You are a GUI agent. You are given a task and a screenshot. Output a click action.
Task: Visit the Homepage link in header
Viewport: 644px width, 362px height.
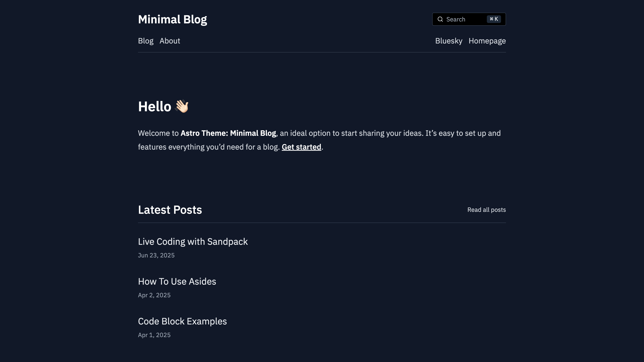coord(487,41)
